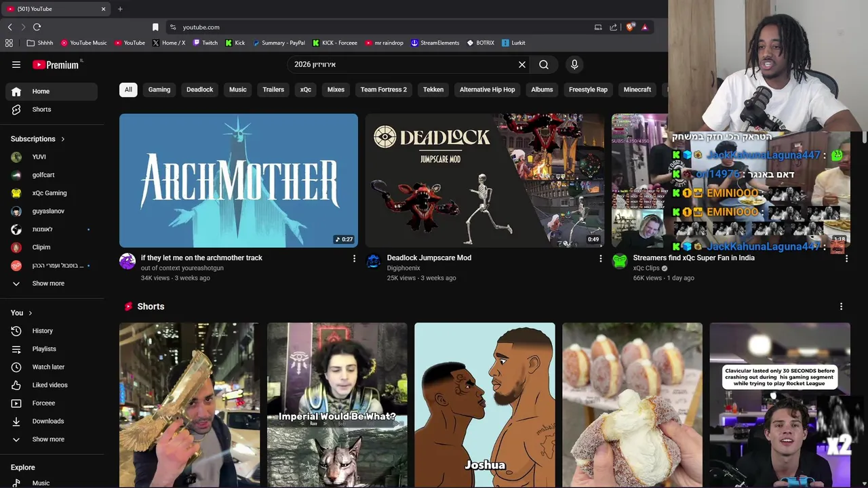Open the Shhhh bookmarks folder

[x=40, y=43]
